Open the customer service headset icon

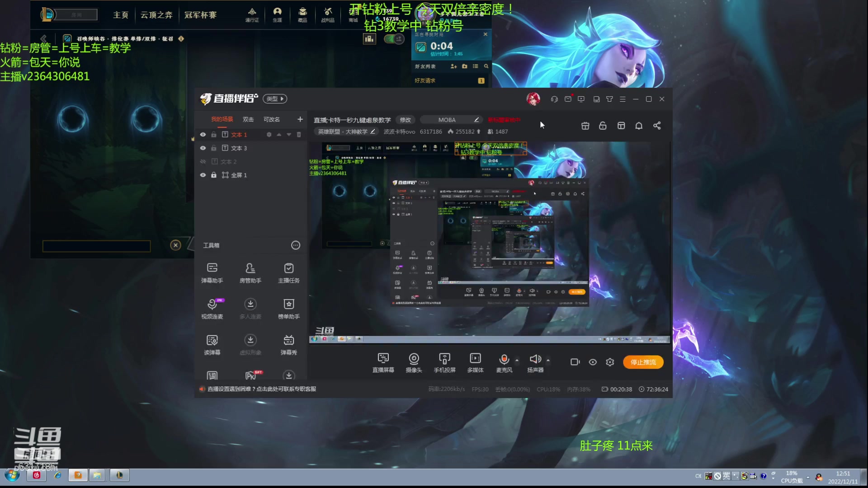[554, 99]
